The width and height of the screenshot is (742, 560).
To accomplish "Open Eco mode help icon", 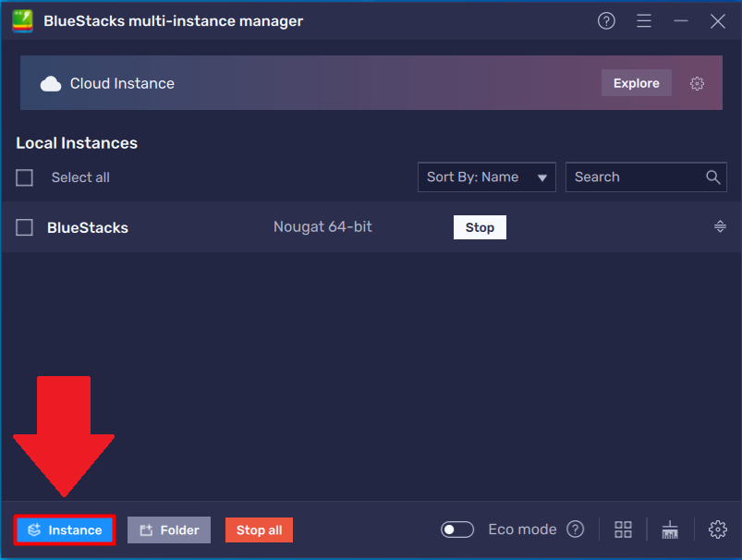I will click(x=575, y=530).
